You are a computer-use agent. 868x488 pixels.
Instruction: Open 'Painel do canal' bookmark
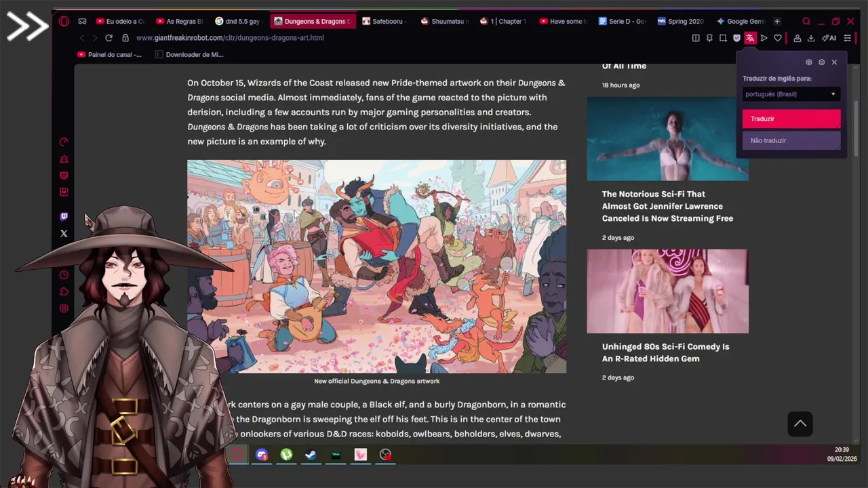[x=109, y=55]
